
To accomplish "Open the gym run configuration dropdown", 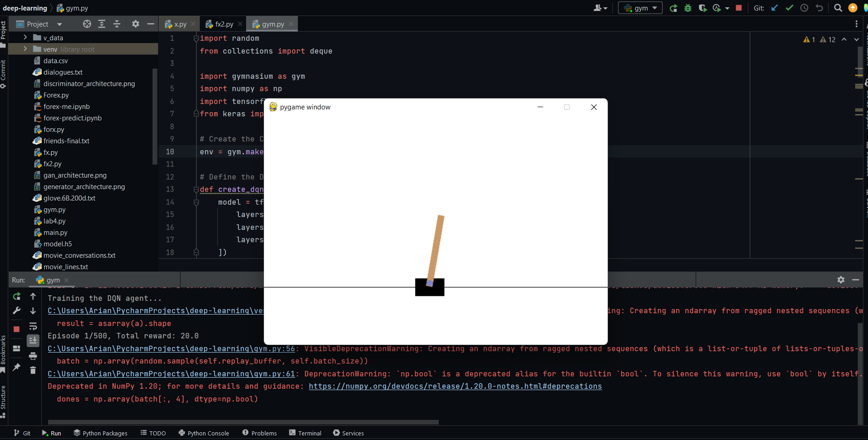I will click(x=640, y=8).
